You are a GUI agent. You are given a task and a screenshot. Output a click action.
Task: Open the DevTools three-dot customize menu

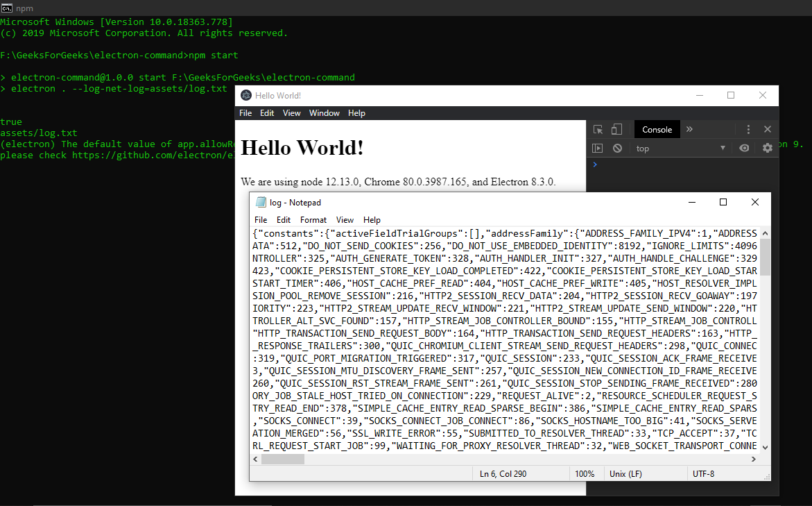point(748,130)
